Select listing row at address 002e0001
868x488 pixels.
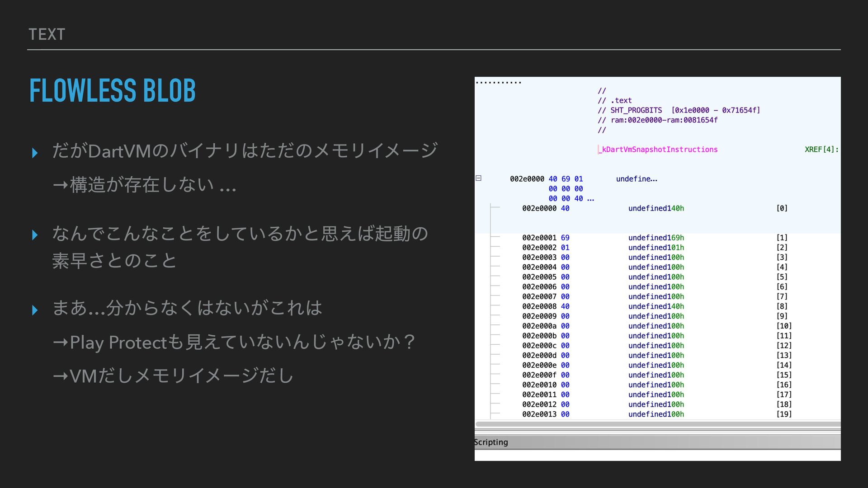click(x=539, y=238)
